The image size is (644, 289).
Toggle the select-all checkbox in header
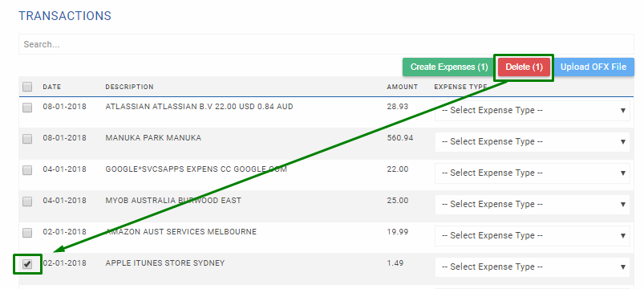point(27,87)
